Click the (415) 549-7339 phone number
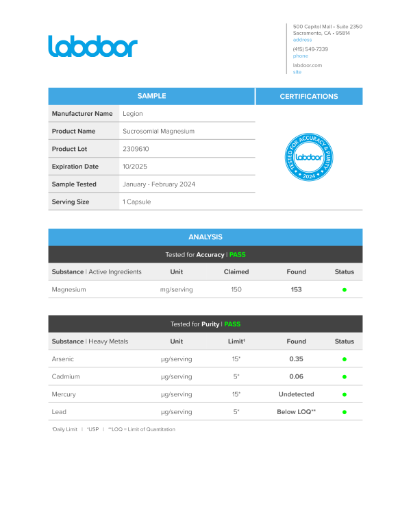The height and width of the screenshot is (532, 411). coord(310,49)
